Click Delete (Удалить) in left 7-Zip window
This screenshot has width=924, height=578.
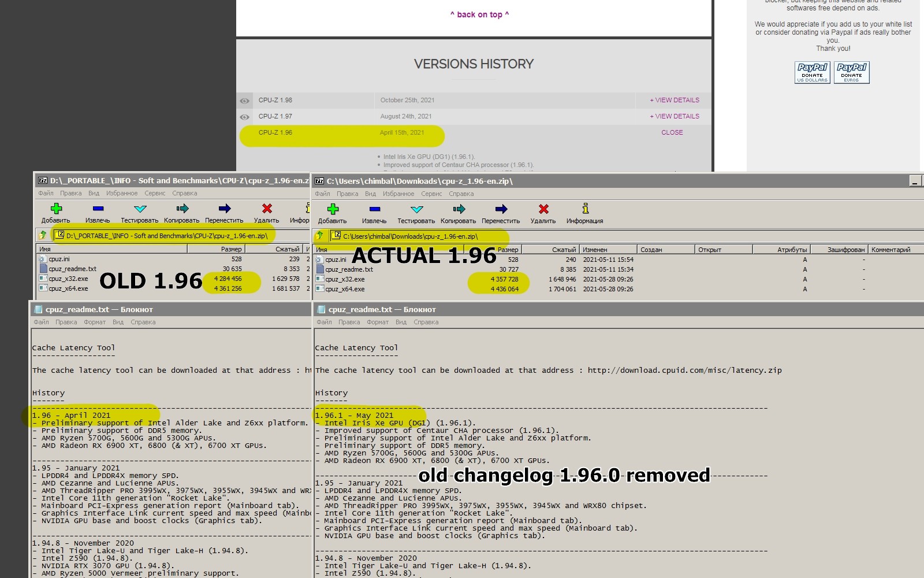coord(267,213)
